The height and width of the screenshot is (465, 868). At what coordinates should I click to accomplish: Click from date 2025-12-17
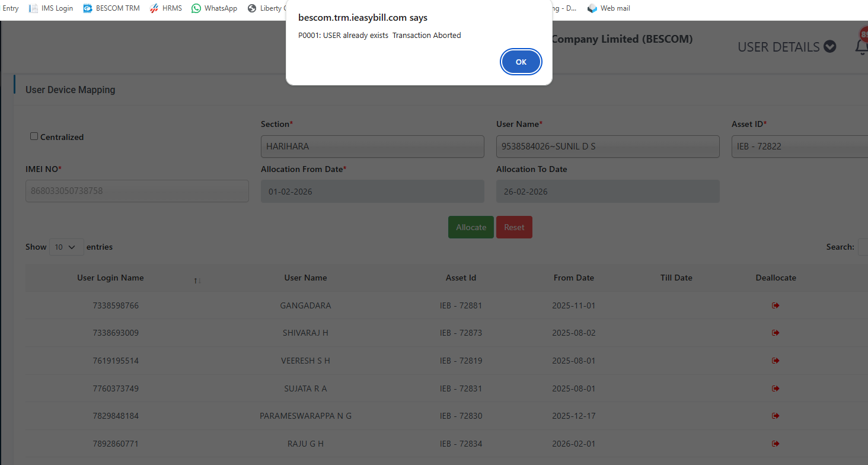point(573,416)
